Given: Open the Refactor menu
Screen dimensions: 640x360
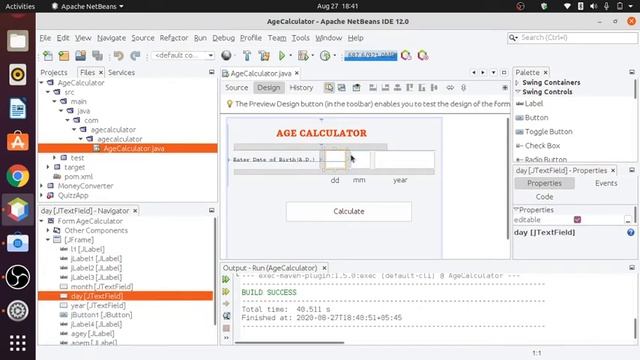Looking at the screenshot, I should point(173,38).
